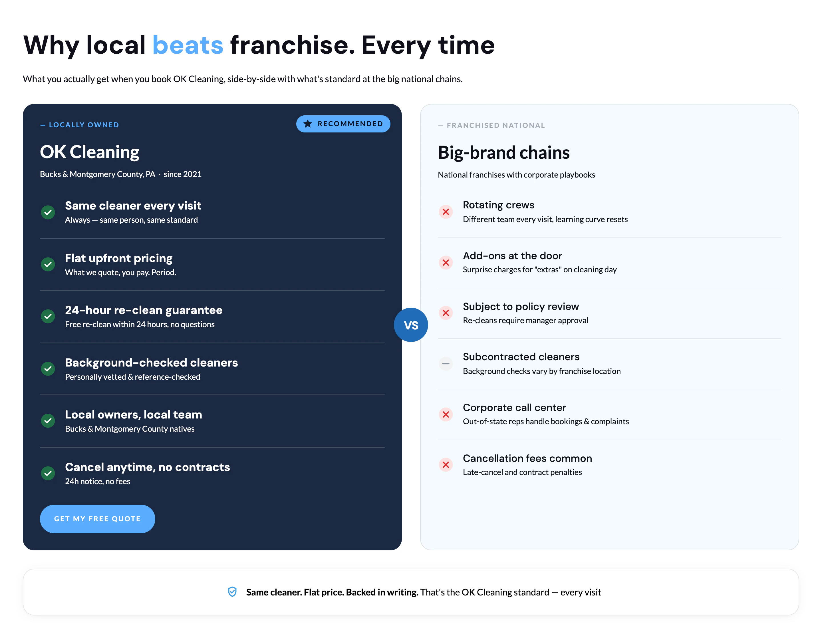Click 'Same cleaner every visit' title
822x644 pixels.
(133, 206)
